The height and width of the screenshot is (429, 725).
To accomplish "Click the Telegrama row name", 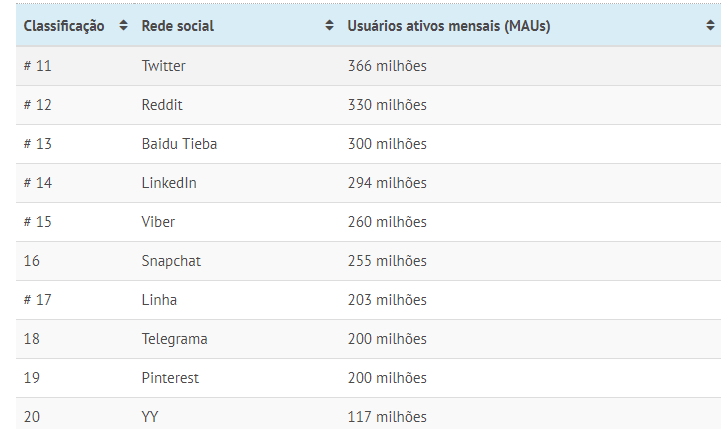I will [x=174, y=339].
